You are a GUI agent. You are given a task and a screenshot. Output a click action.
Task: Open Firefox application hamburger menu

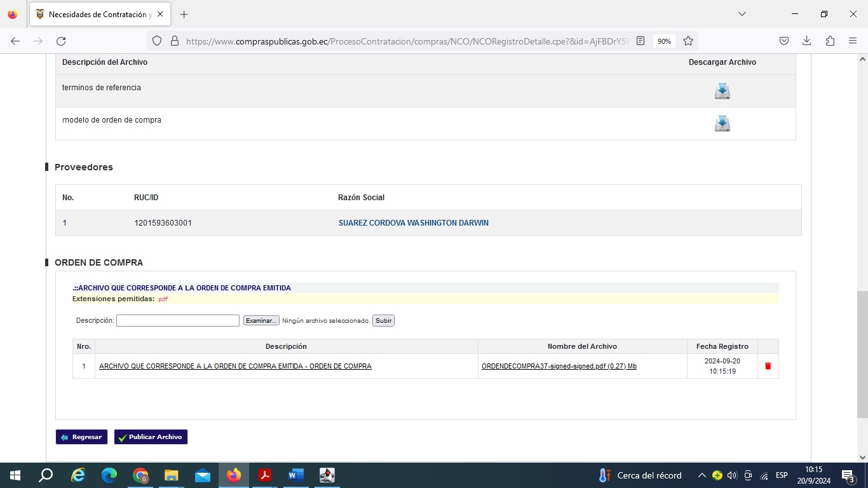tap(853, 41)
